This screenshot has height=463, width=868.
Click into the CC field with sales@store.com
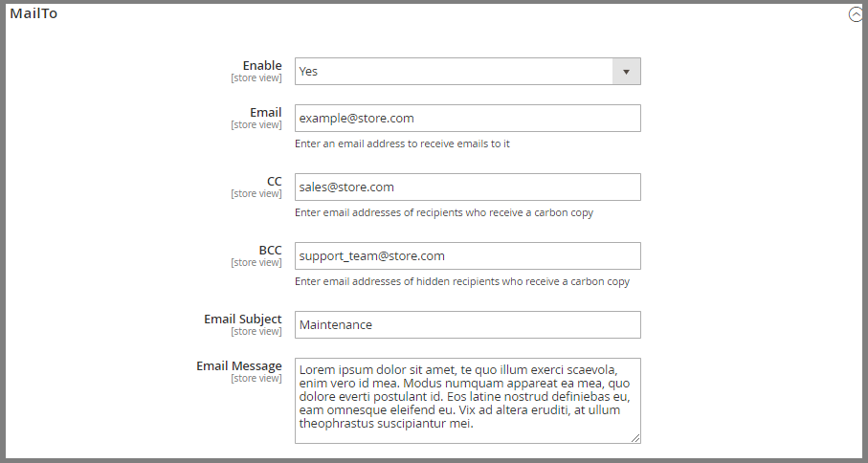click(467, 187)
